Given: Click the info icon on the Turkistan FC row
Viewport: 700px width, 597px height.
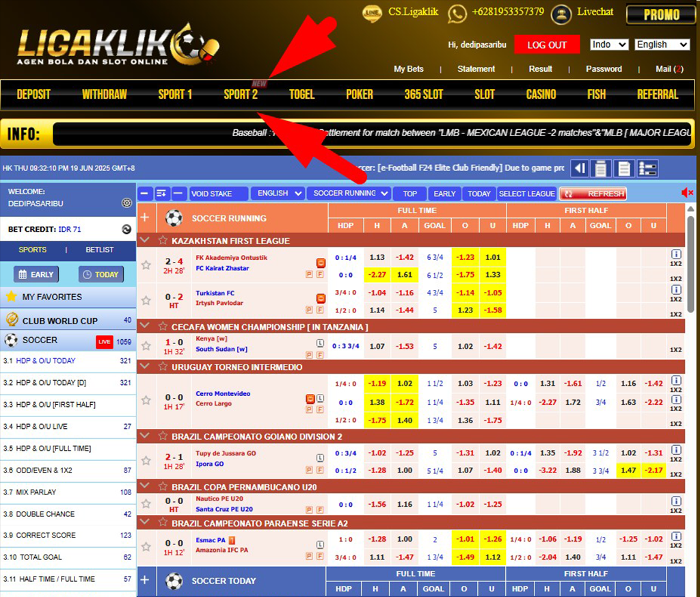Looking at the screenshot, I should [x=676, y=290].
